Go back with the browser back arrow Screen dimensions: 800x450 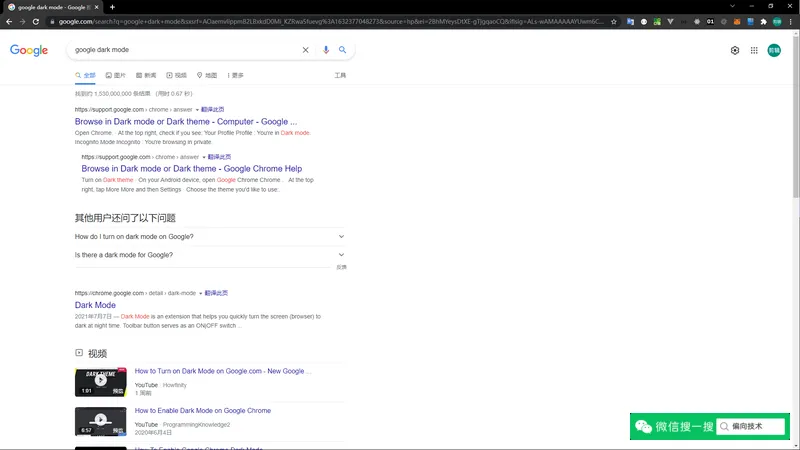[x=9, y=21]
